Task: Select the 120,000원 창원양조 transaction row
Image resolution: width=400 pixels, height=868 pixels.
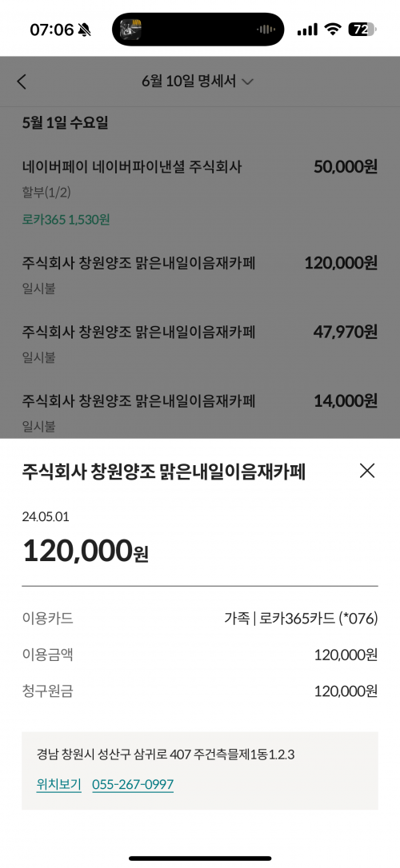Action: coord(200,275)
